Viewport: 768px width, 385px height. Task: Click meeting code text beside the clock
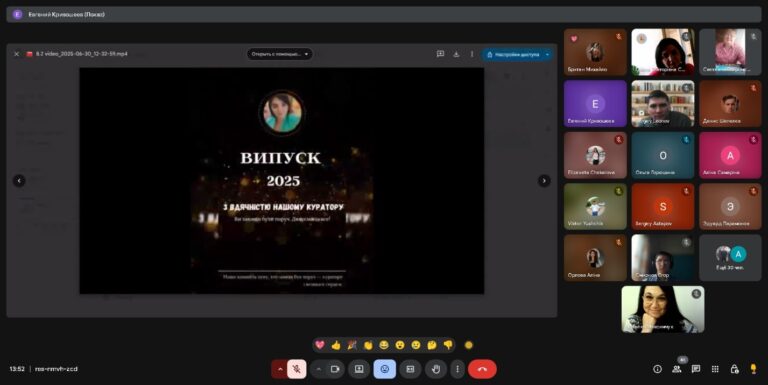click(x=56, y=369)
